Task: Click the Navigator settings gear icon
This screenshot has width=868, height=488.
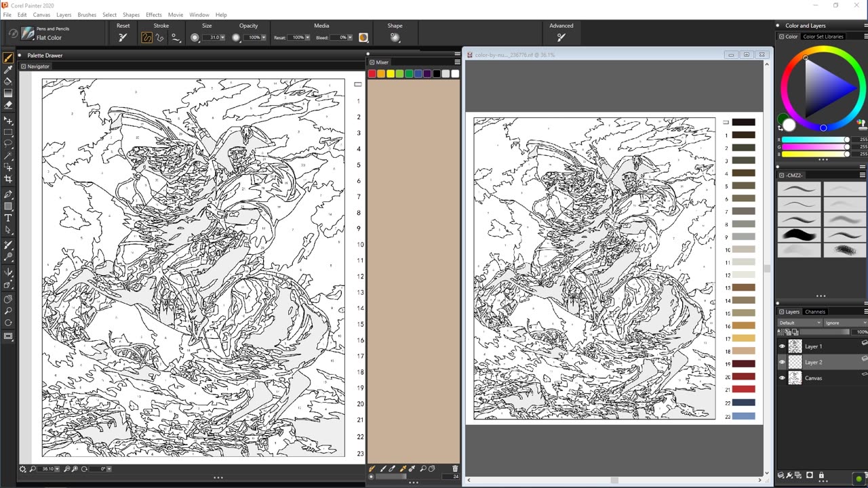Action: point(23,469)
